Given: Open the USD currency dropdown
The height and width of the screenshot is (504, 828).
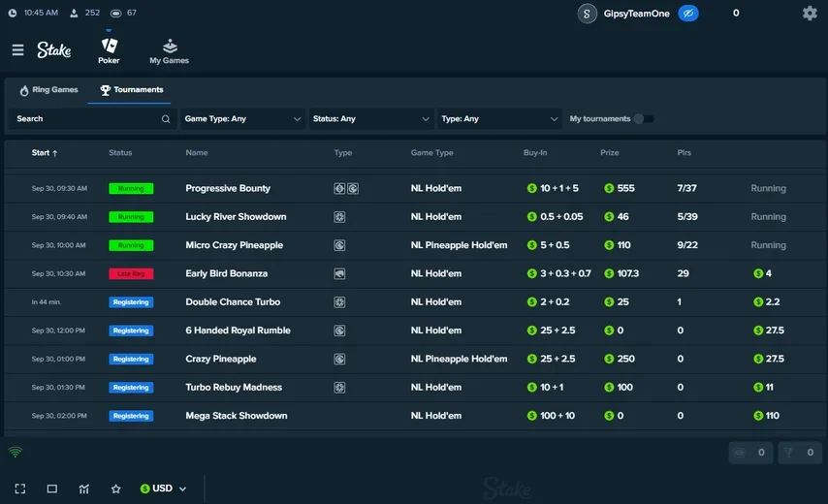Looking at the screenshot, I should point(163,488).
